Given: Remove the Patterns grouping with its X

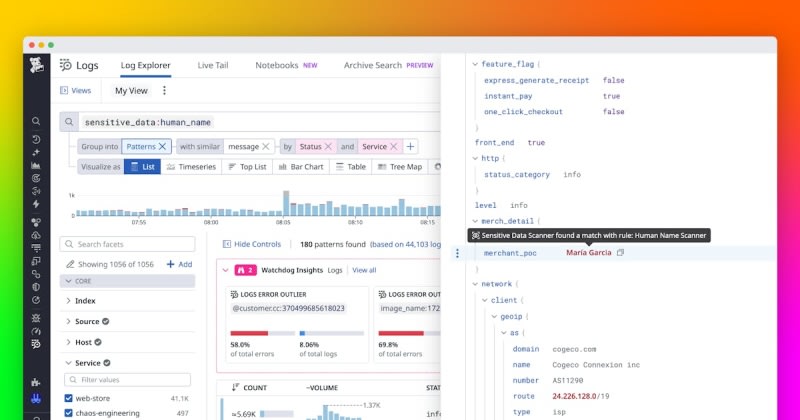Looking at the screenshot, I should click(x=164, y=146).
